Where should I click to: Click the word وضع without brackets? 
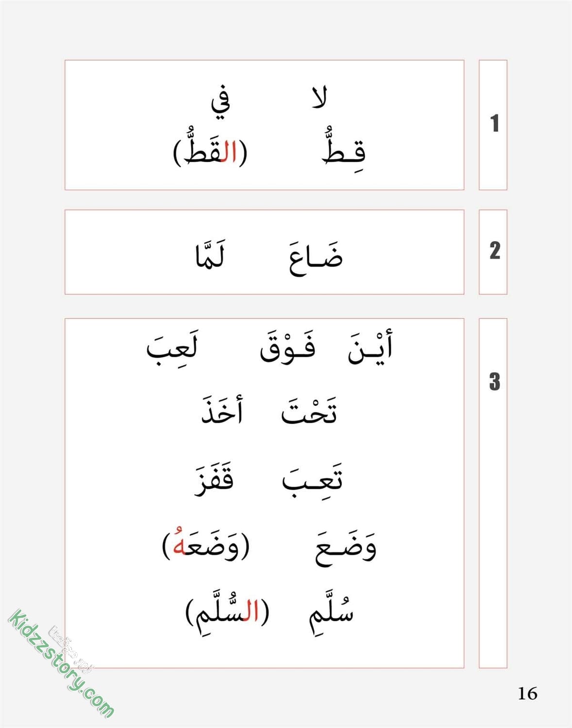346,548
